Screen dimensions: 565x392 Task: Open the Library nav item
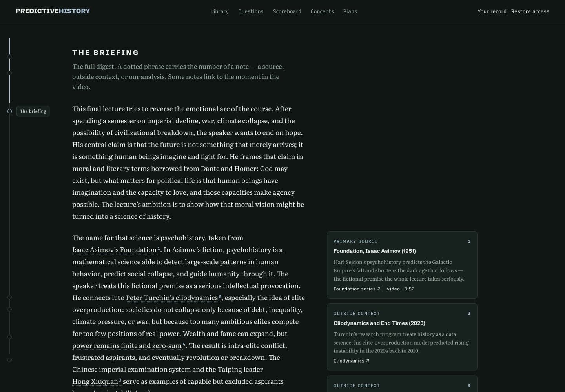coord(219,11)
